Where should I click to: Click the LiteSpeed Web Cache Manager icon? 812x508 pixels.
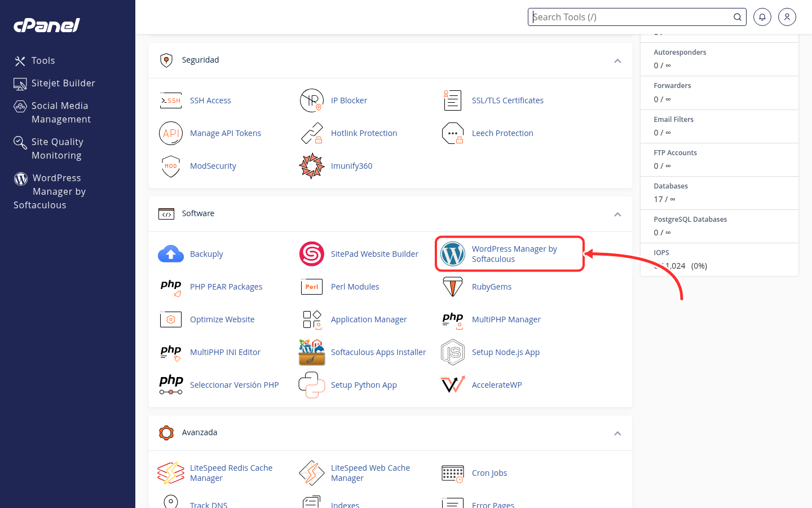pyautogui.click(x=312, y=473)
